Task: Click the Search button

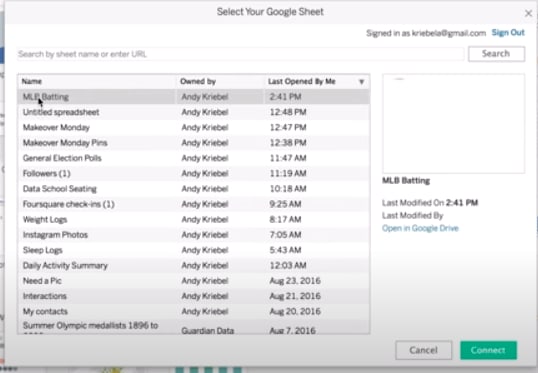Action: point(496,54)
